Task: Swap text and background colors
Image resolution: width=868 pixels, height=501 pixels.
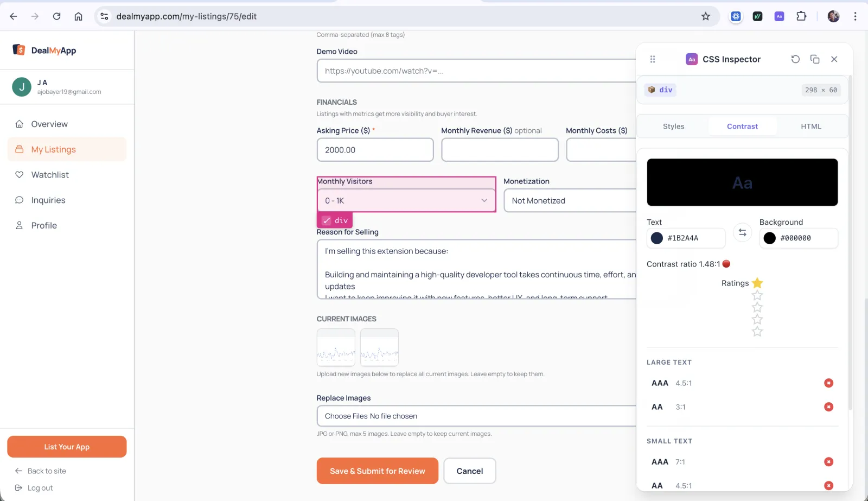Action: pos(742,232)
